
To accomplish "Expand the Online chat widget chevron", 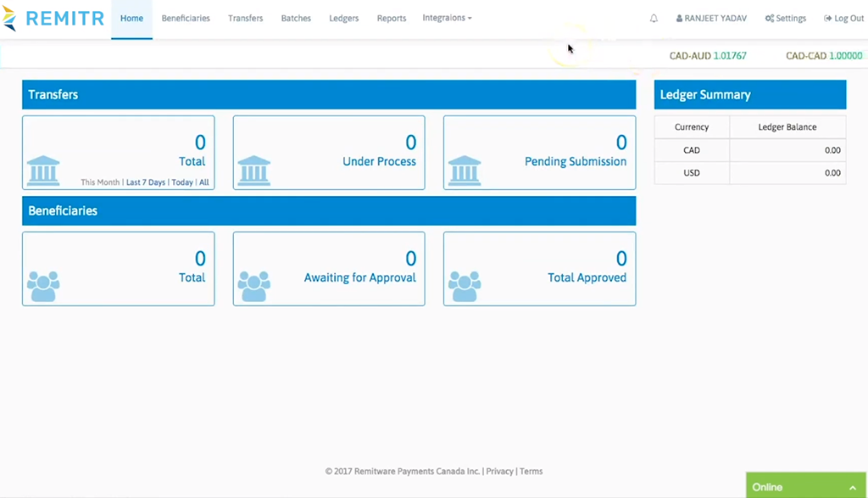I will pyautogui.click(x=853, y=488).
